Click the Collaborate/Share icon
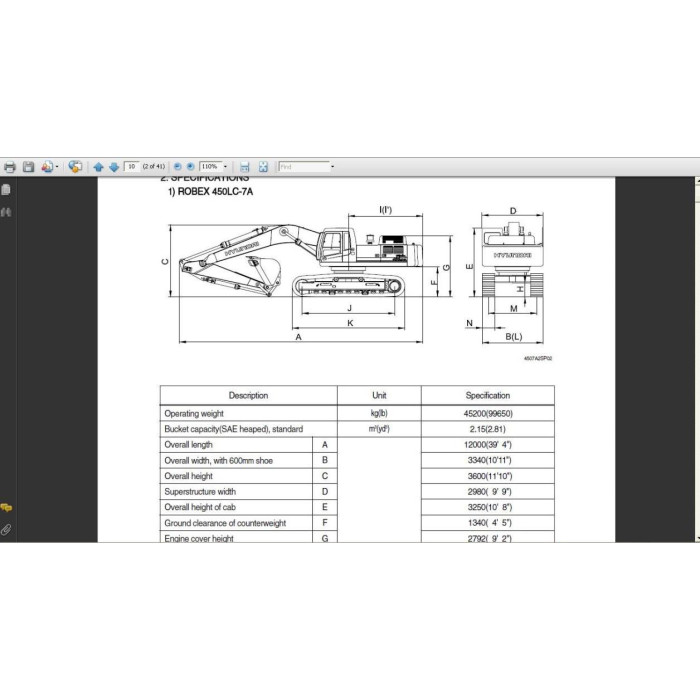700x700 pixels. pos(75,167)
